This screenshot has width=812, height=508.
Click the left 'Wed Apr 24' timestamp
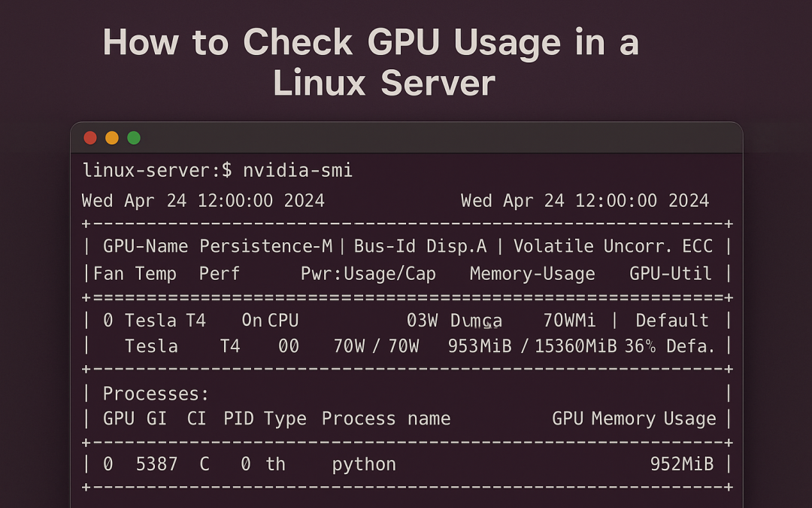[203, 201]
